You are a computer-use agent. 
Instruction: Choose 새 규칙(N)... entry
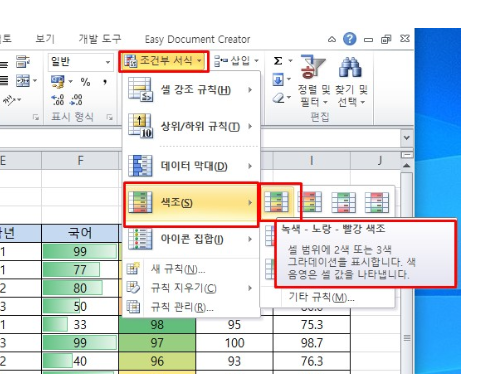tap(191, 269)
